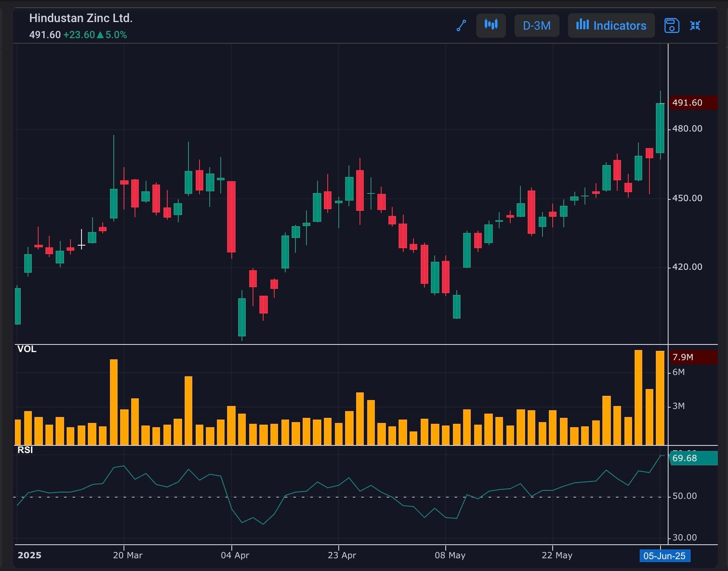The image size is (728, 571).
Task: Click the 420.00 price axis label
Action: tap(687, 267)
